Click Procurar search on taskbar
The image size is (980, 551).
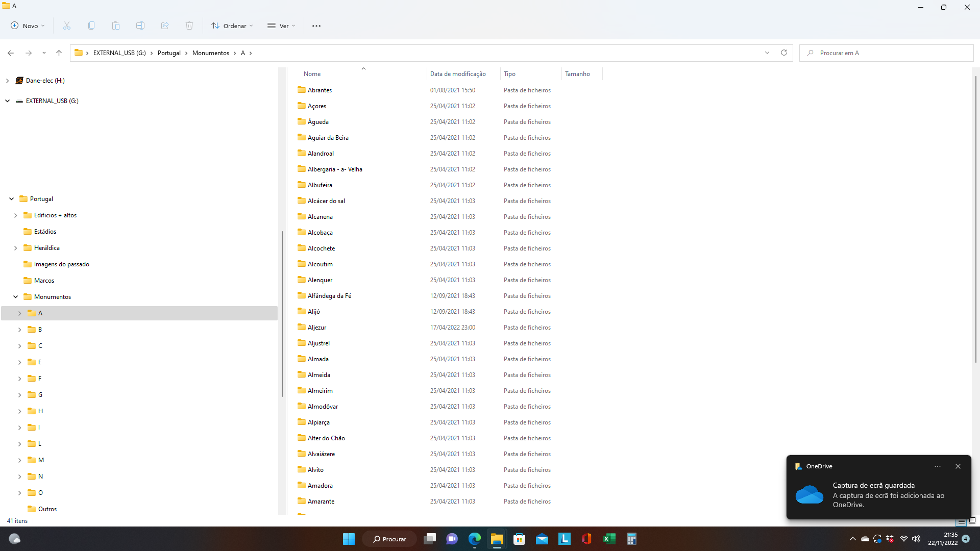[x=389, y=539]
